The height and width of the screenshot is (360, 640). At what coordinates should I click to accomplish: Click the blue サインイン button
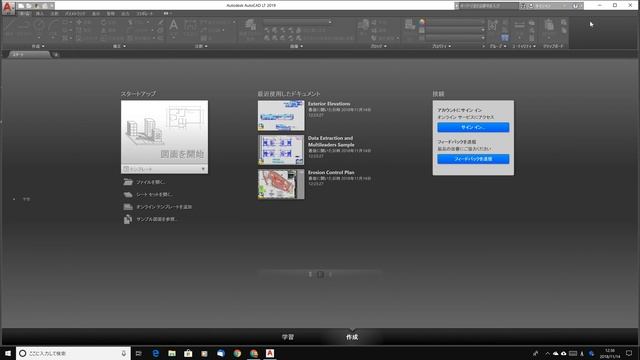coord(473,127)
